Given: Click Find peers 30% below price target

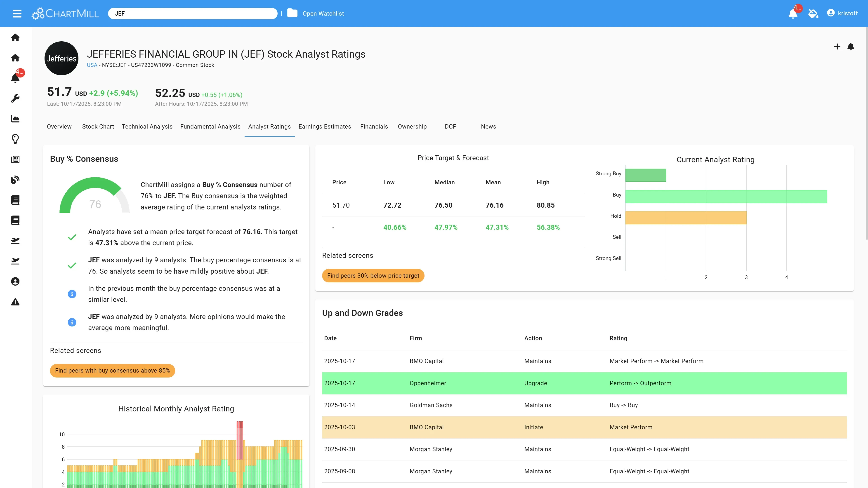Looking at the screenshot, I should [x=373, y=275].
